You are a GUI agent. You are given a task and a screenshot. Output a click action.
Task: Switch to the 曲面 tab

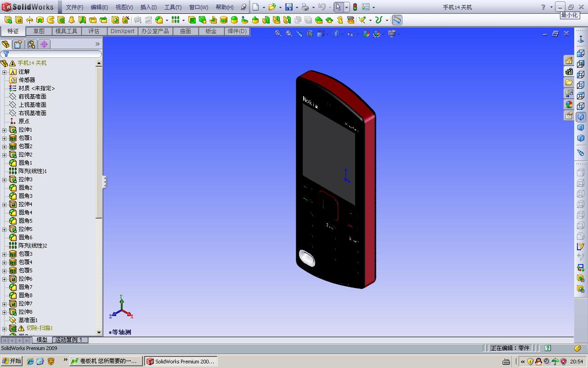click(186, 31)
